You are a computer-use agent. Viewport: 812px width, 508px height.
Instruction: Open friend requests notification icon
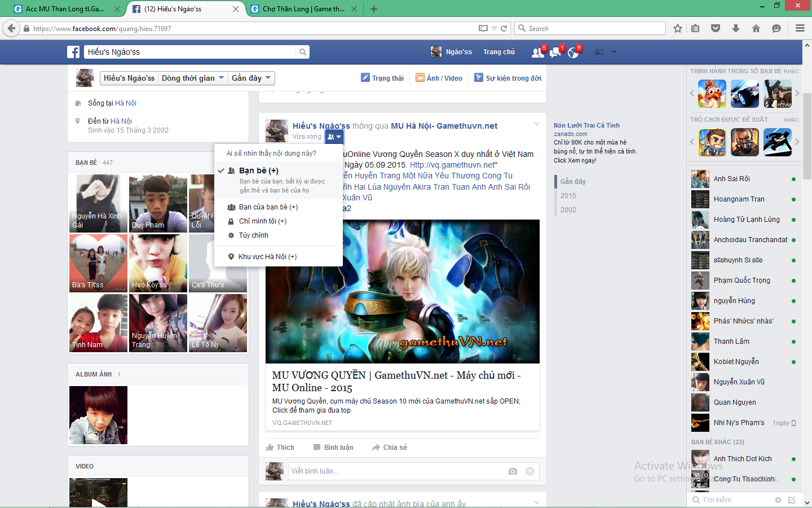pos(537,52)
